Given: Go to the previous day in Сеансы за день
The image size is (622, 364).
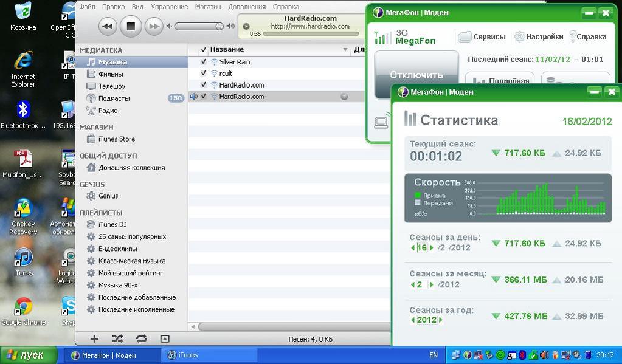Looking at the screenshot, I should pos(413,248).
